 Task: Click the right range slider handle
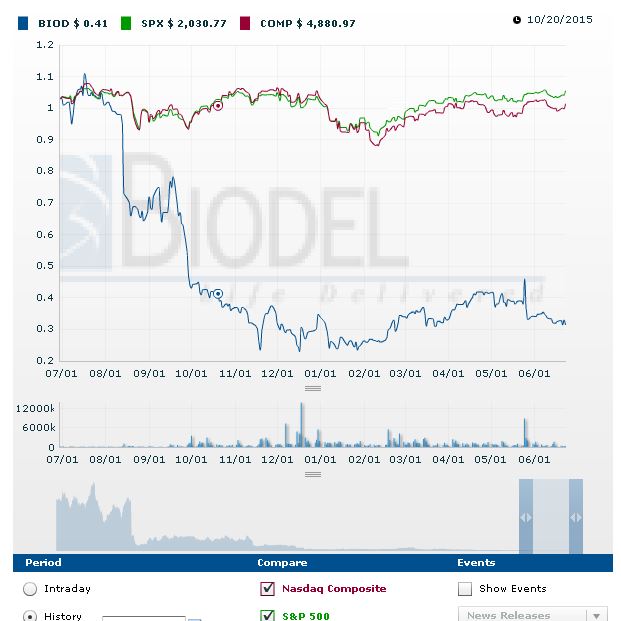(575, 517)
